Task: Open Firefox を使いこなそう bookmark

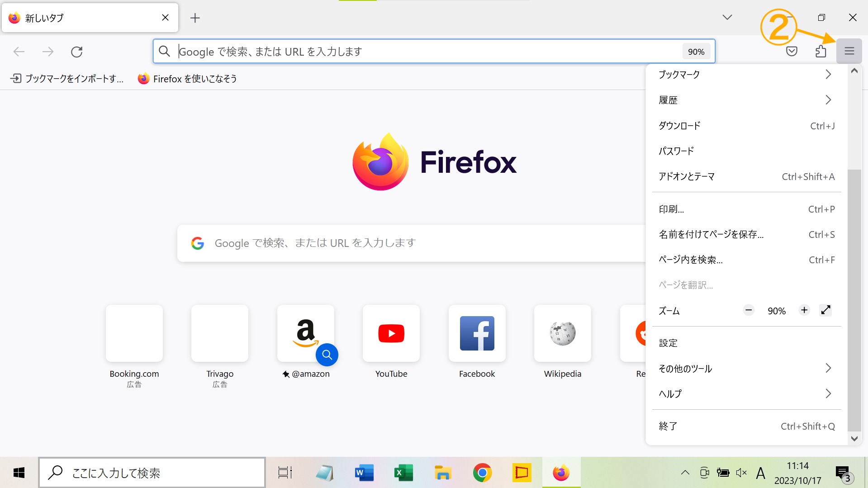Action: 187,79
